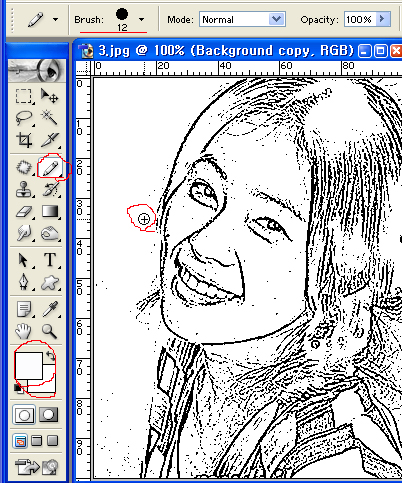Image resolution: width=402 pixels, height=483 pixels.
Task: Switch to Quick Mask mode
Action: coord(49,414)
